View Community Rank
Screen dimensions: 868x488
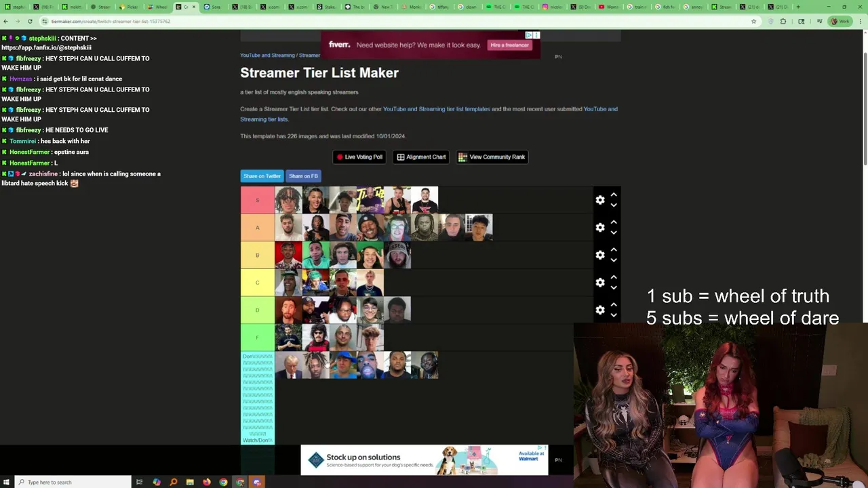[492, 157]
